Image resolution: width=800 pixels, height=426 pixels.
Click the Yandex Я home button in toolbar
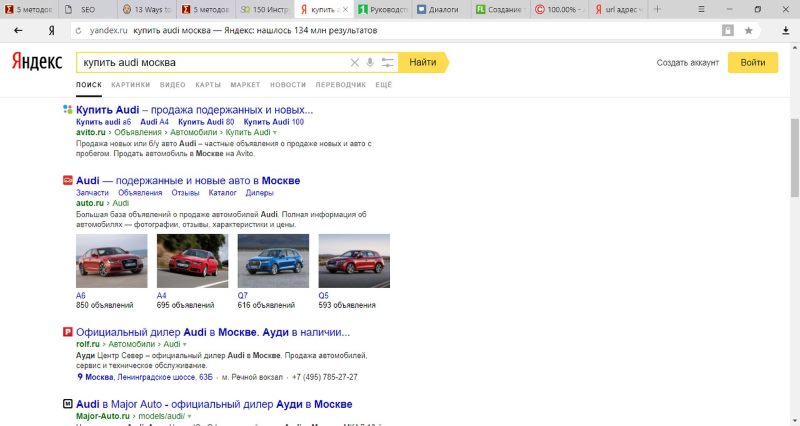coord(52,31)
